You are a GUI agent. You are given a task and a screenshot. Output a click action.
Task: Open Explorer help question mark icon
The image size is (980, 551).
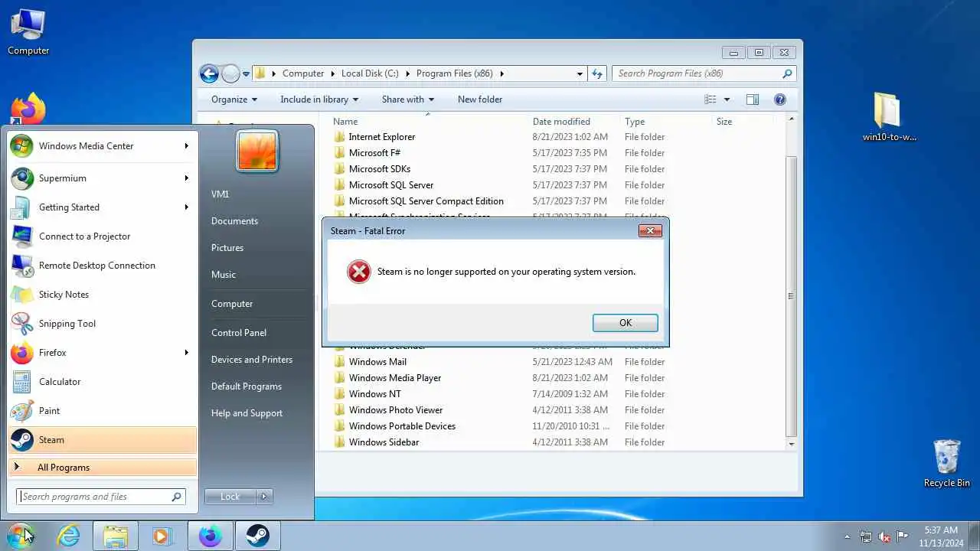pyautogui.click(x=780, y=99)
